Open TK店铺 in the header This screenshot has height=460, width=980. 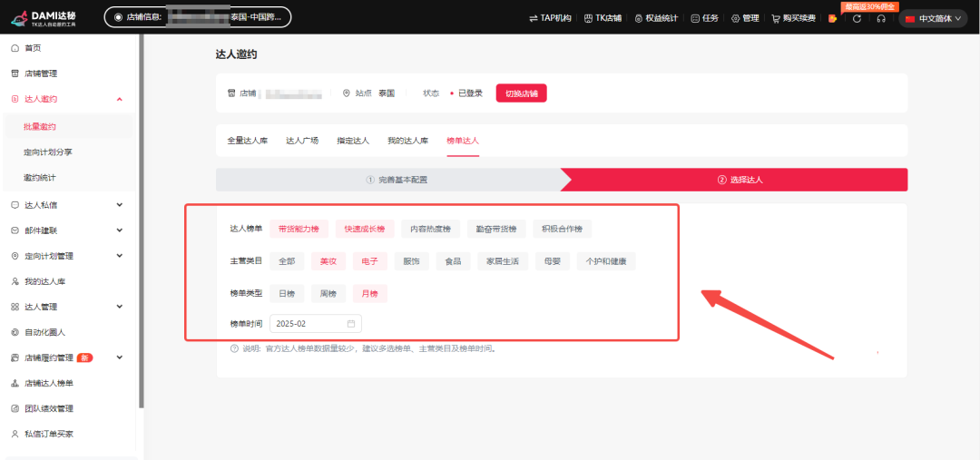603,19
